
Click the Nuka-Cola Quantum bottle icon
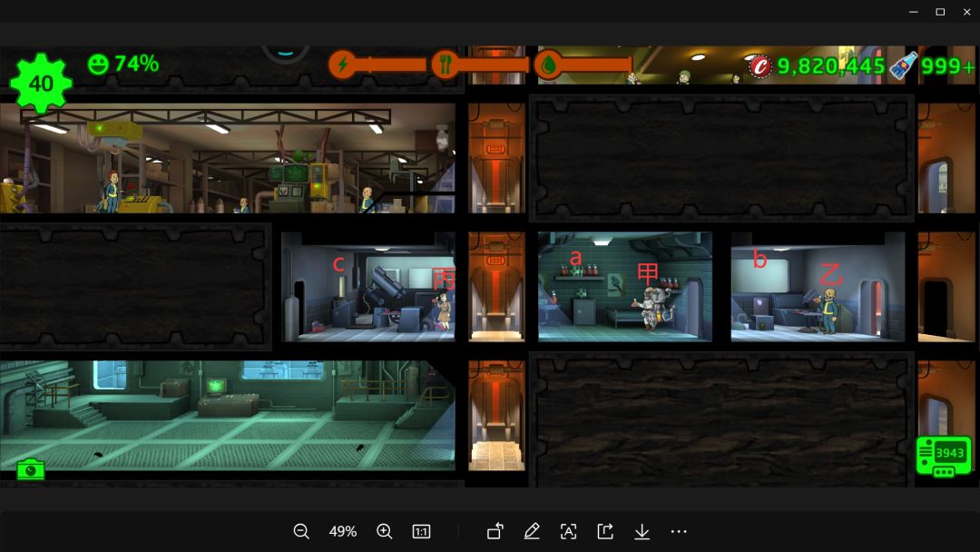[903, 64]
